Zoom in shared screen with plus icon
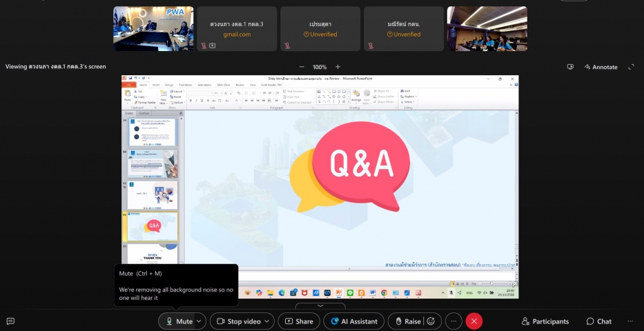 pyautogui.click(x=338, y=67)
